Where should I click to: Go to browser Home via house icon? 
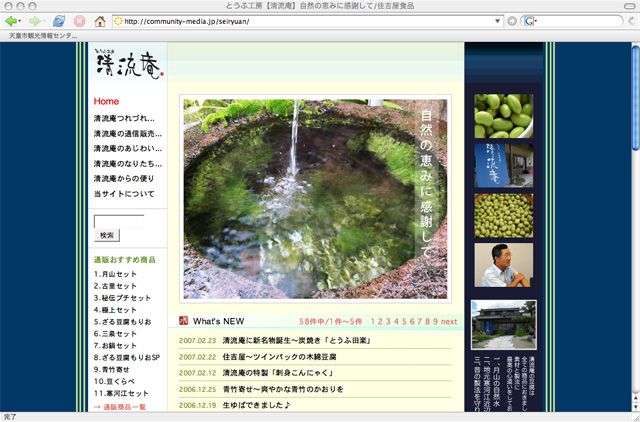point(100,20)
